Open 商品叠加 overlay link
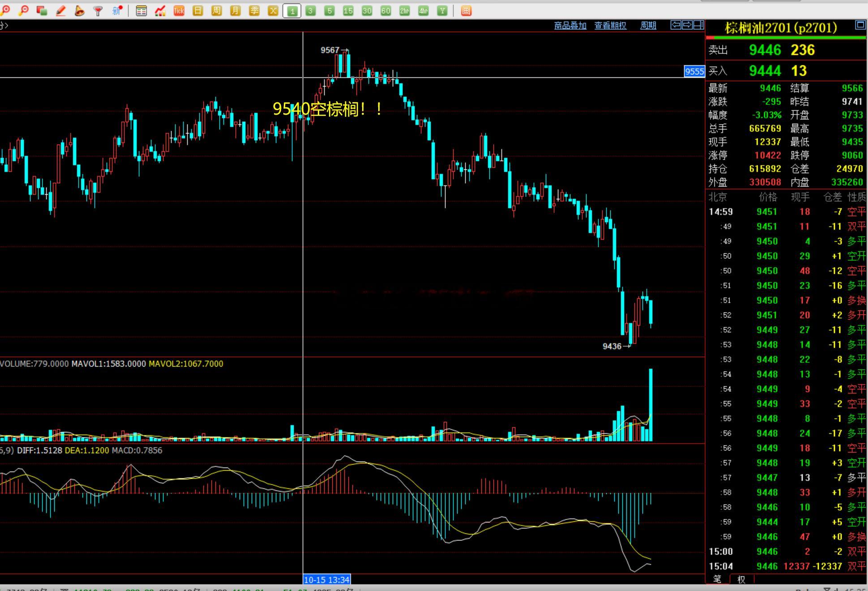 click(570, 26)
